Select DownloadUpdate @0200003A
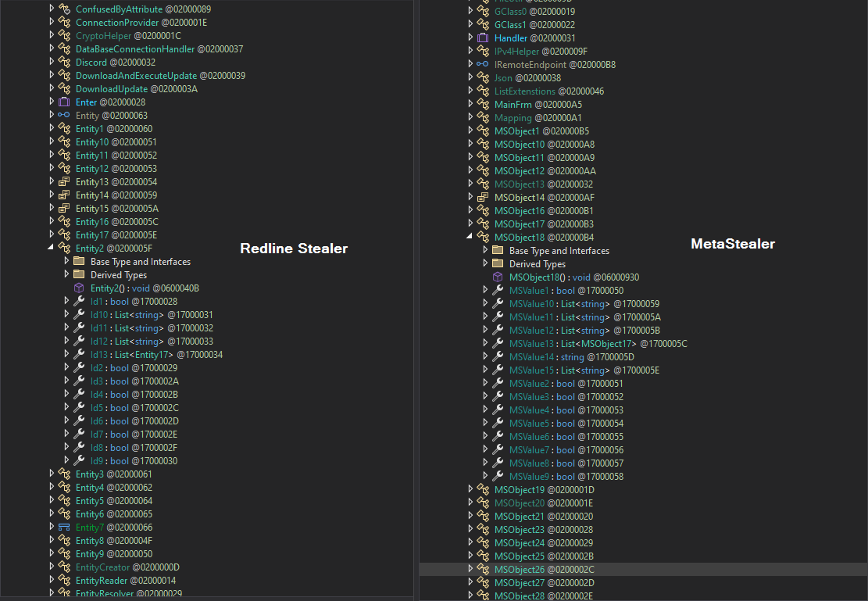 [x=136, y=89]
